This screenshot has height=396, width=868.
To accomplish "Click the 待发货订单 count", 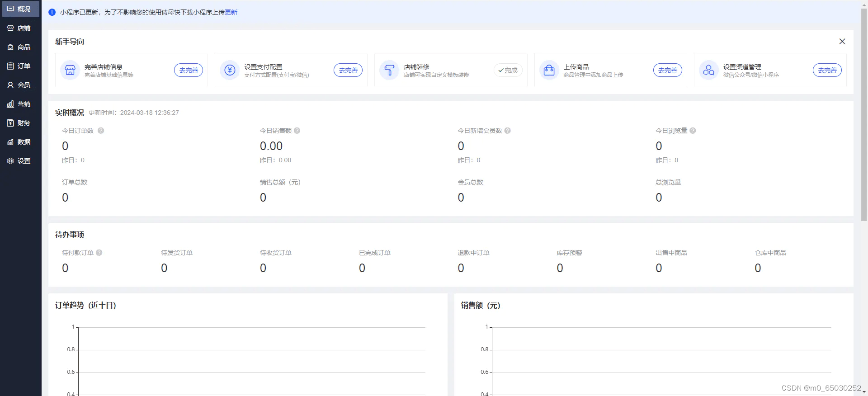I will click(164, 268).
